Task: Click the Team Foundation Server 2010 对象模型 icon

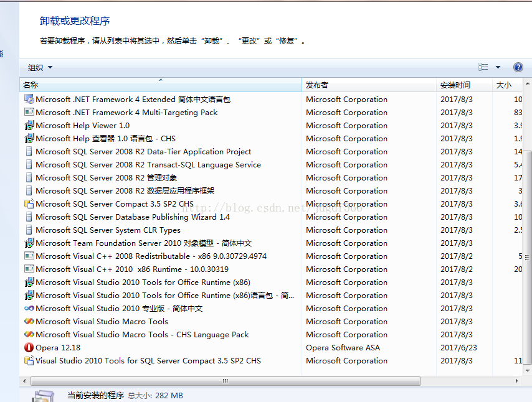Action: click(29, 243)
